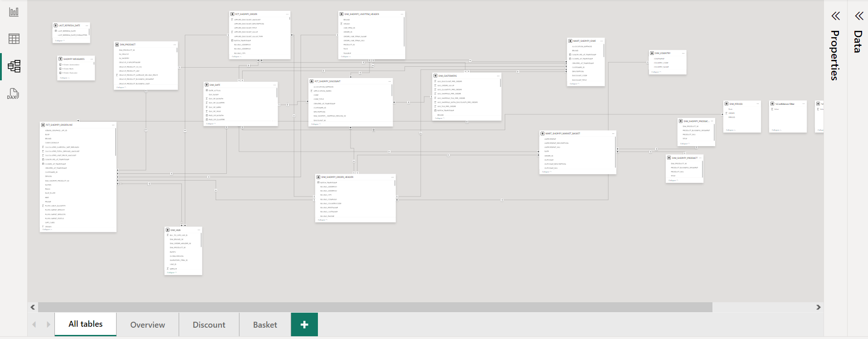Open the Table view icon

click(x=14, y=39)
